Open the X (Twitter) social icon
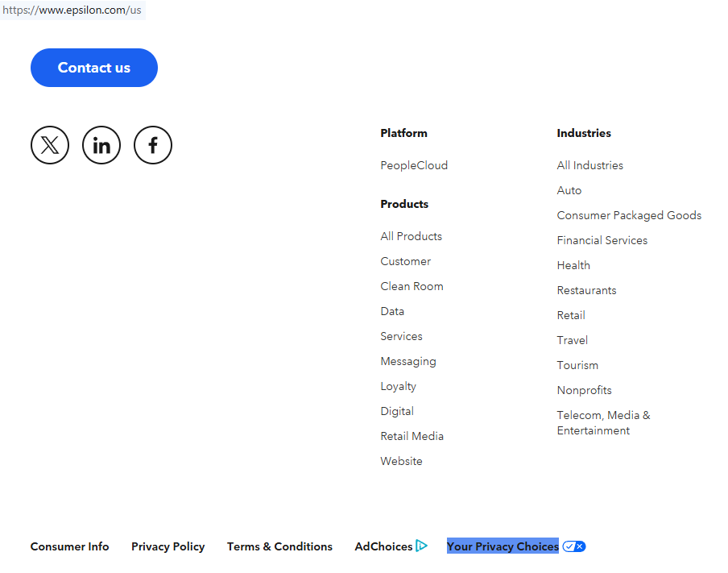Viewport: 728px width, 573px height. point(50,145)
